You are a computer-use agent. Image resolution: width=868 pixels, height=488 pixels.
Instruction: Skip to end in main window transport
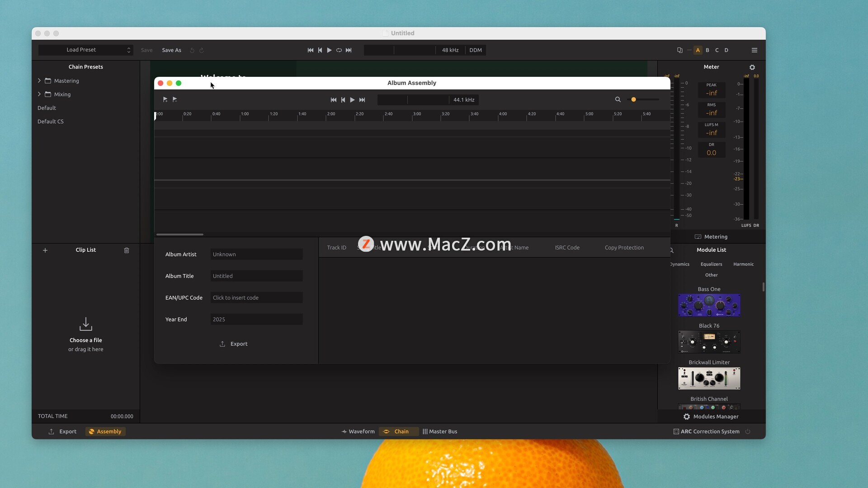pyautogui.click(x=349, y=50)
